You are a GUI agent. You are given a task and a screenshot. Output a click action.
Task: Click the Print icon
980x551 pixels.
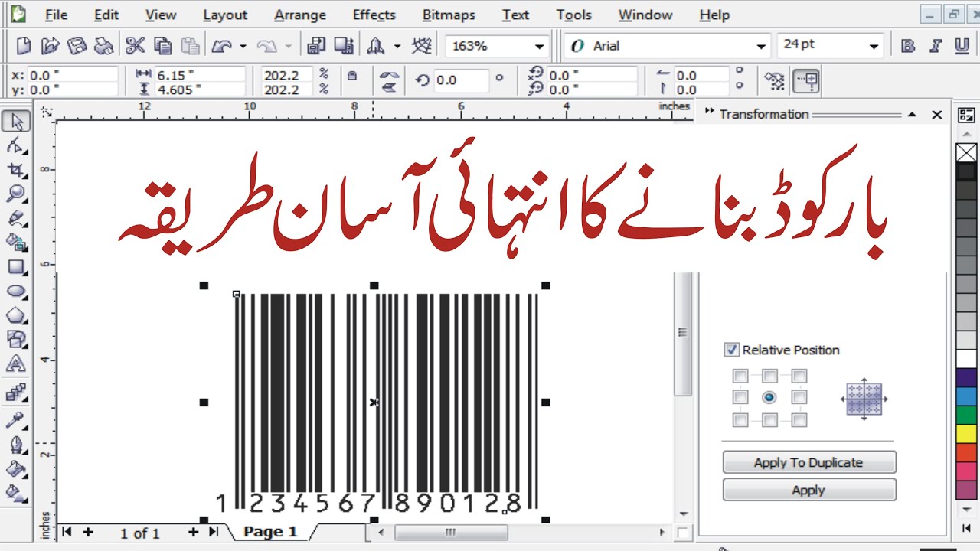point(103,47)
